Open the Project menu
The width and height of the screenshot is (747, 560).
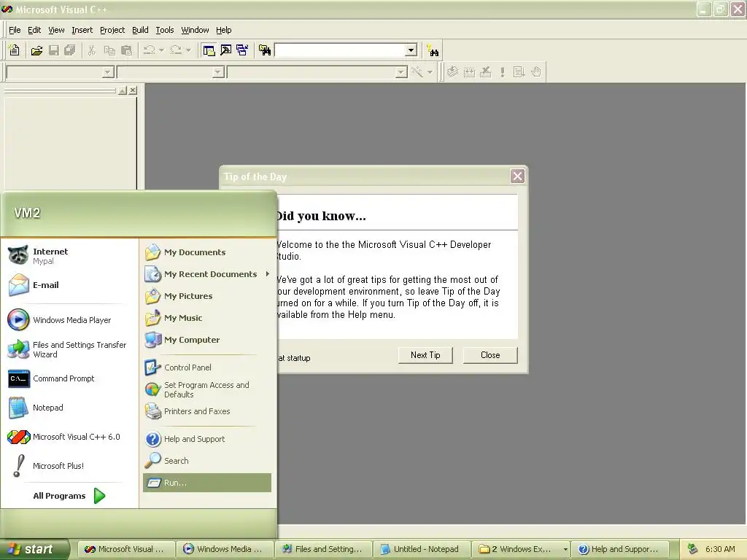pyautogui.click(x=112, y=30)
